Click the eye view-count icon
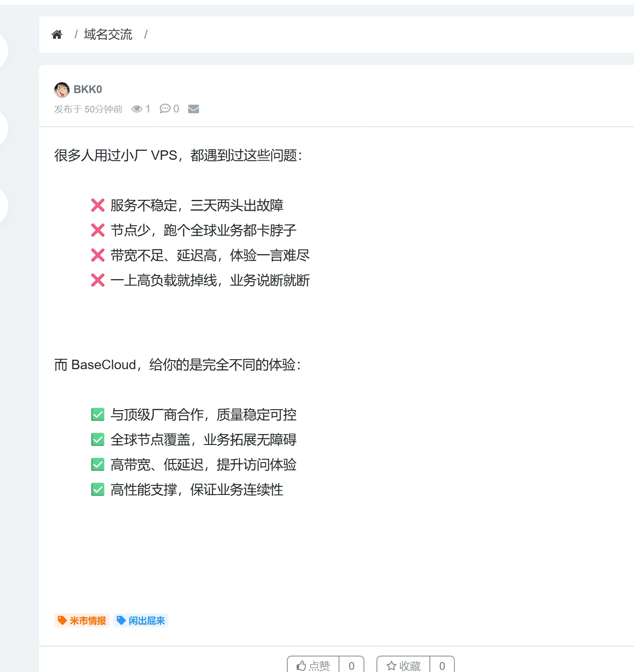This screenshot has width=634, height=672. 137,109
